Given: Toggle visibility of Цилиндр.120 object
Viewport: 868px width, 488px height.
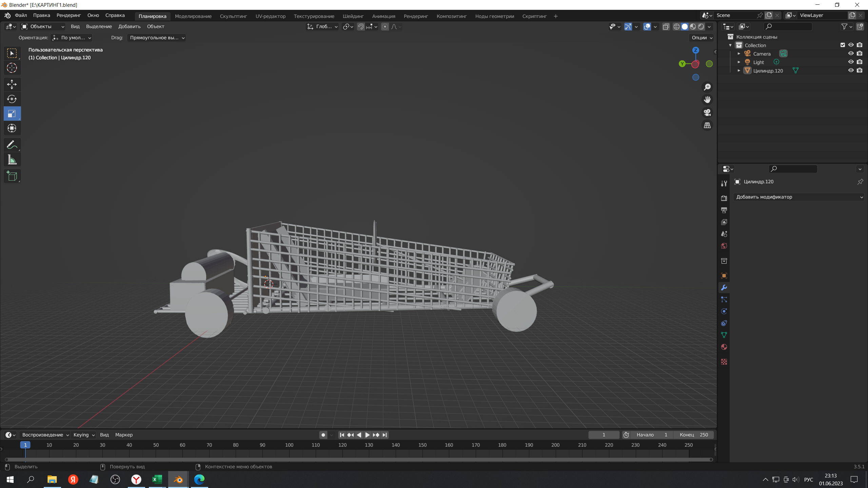Looking at the screenshot, I should pyautogui.click(x=851, y=70).
